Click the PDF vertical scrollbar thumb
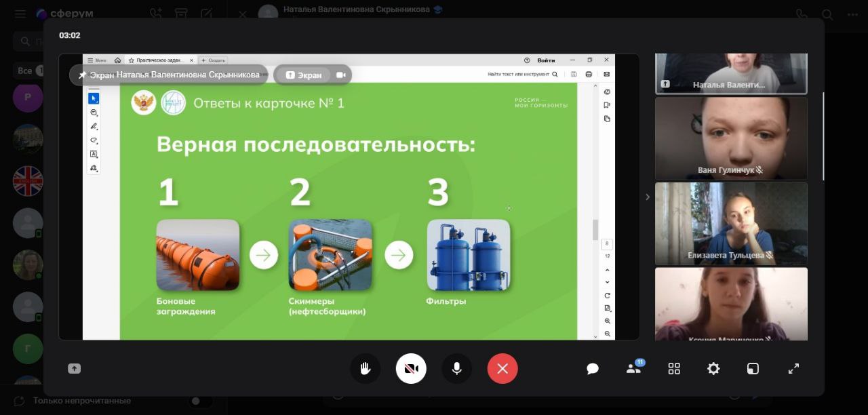This screenshot has width=868, height=415. (595, 230)
